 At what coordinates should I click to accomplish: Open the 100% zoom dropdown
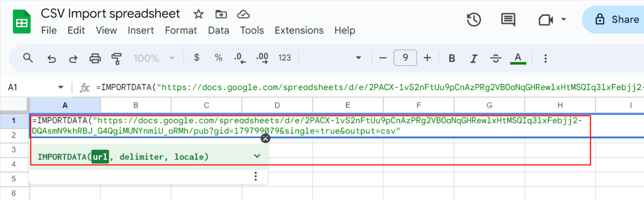(154, 59)
